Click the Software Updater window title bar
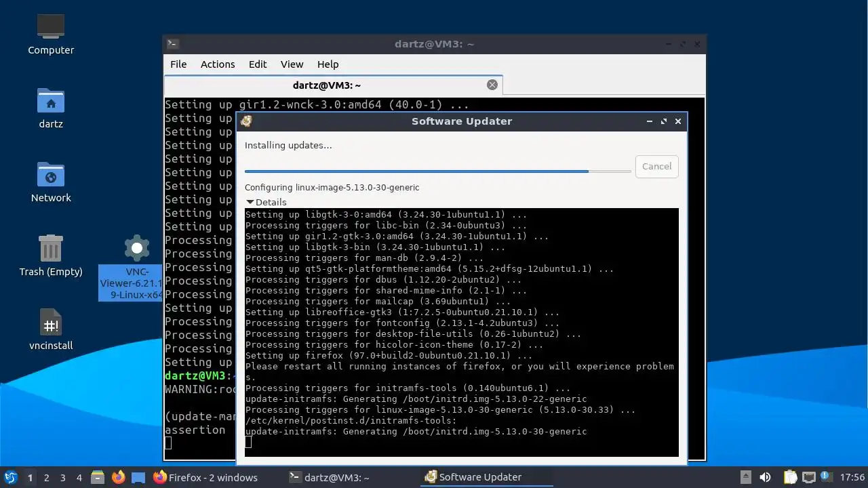868x488 pixels. coord(461,121)
